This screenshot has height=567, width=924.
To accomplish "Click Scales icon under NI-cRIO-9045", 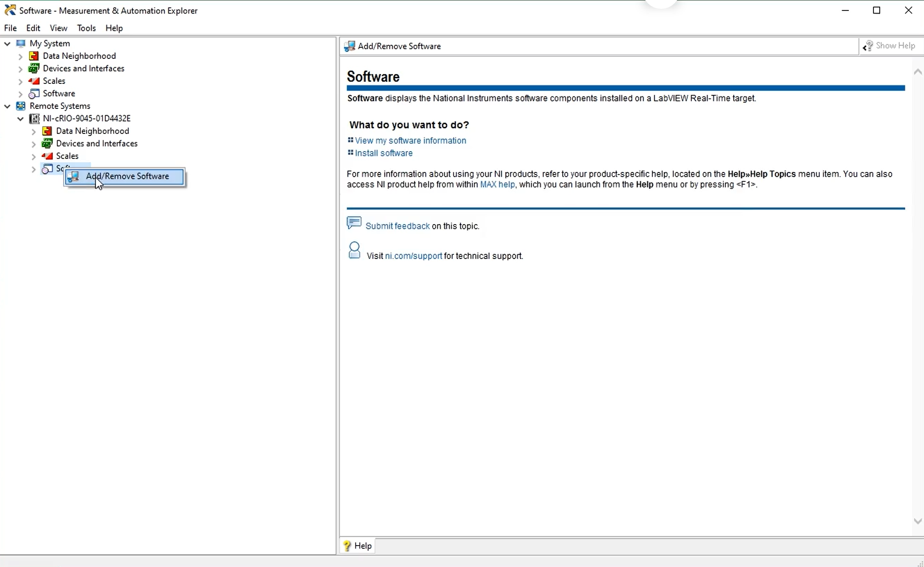I will 47,156.
